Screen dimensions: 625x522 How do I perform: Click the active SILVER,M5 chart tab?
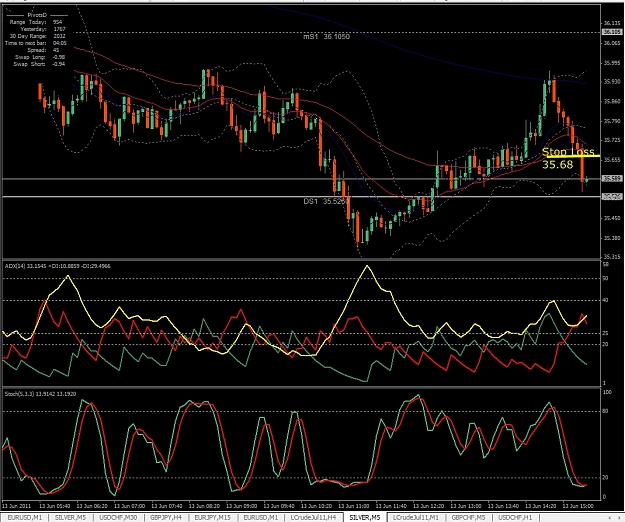pyautogui.click(x=365, y=517)
